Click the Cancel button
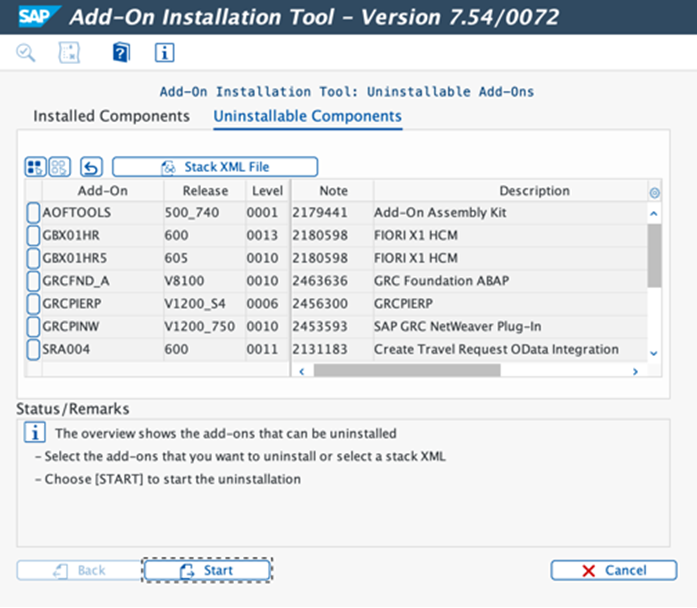The height and width of the screenshot is (608, 697). (614, 570)
